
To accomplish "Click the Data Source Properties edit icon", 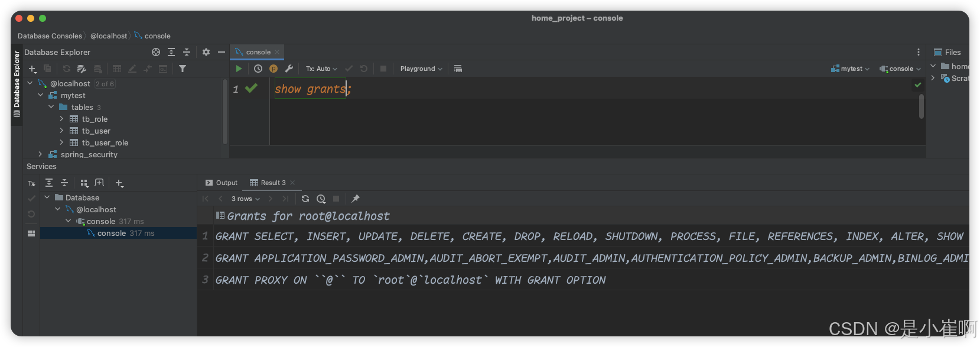I will click(x=82, y=69).
